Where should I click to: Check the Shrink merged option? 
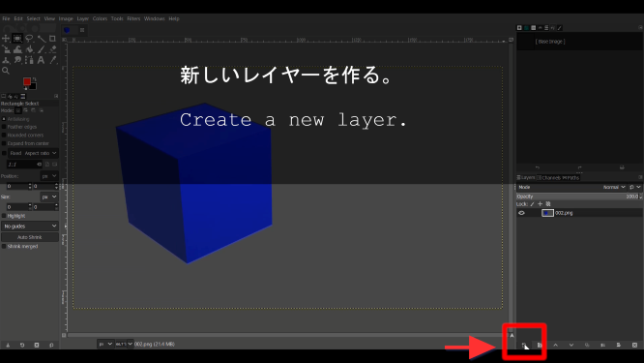[4, 246]
